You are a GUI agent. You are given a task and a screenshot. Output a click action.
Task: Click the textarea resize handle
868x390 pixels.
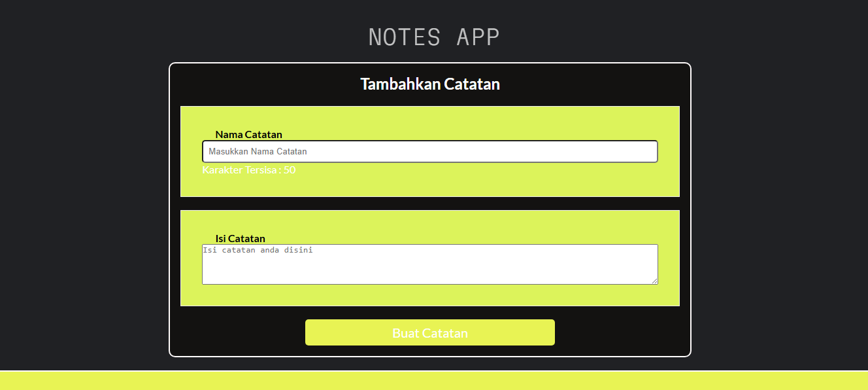pyautogui.click(x=656, y=283)
